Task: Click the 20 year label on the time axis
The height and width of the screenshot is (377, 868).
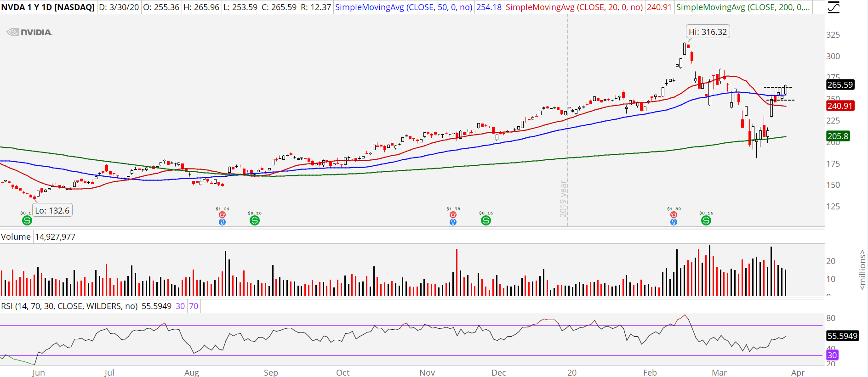Action: pos(572,372)
